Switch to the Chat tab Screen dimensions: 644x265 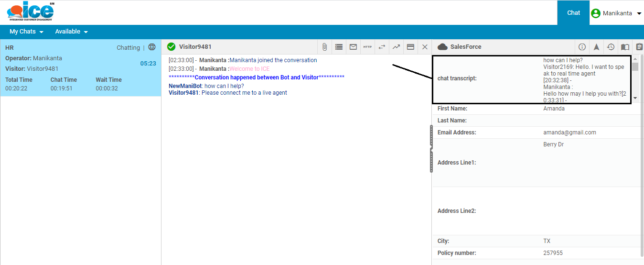click(x=573, y=13)
